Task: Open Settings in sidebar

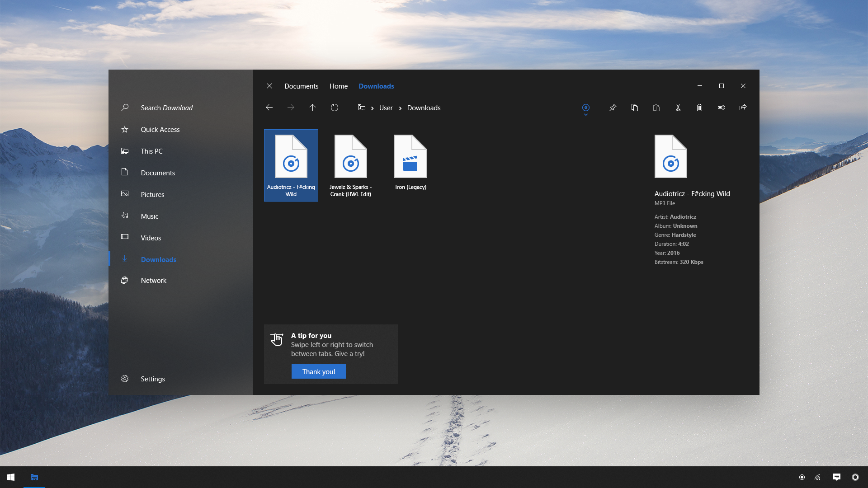Action: (x=181, y=379)
